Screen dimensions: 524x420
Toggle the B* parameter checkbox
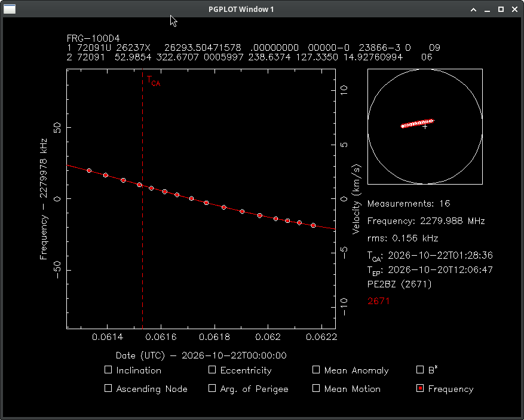click(x=420, y=370)
